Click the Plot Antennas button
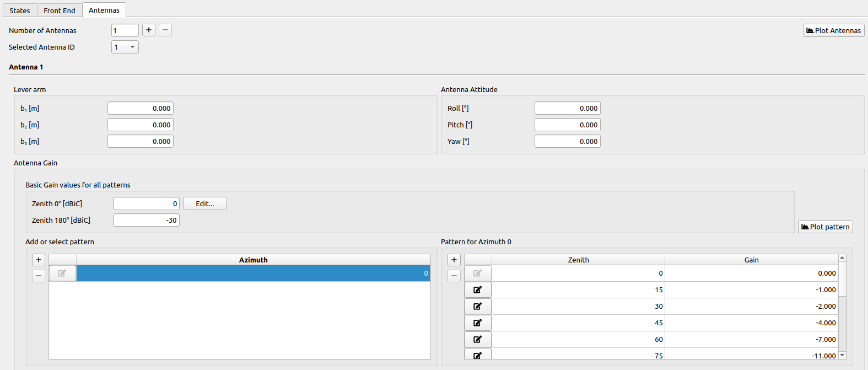 pos(833,31)
